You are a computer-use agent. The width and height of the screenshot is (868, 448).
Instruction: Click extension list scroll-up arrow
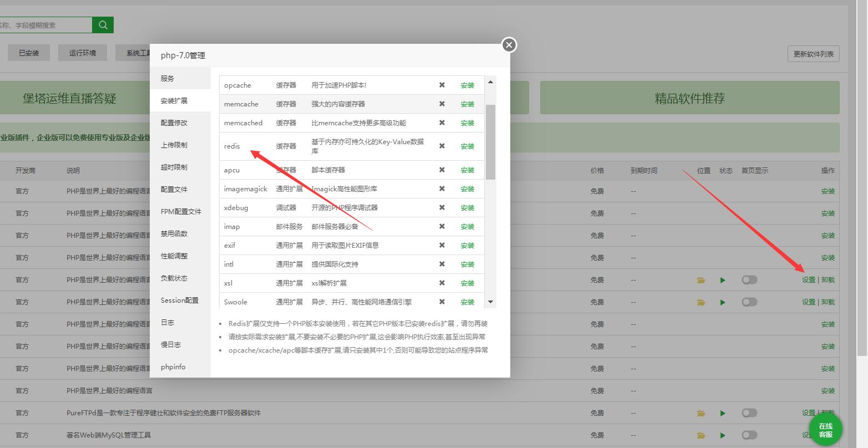point(490,82)
